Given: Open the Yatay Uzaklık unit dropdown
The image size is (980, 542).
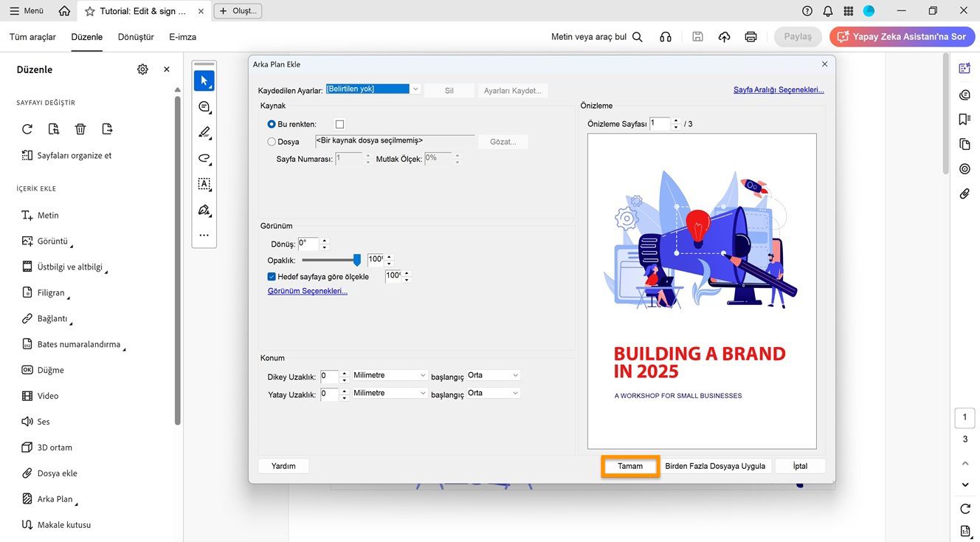Looking at the screenshot, I should [390, 393].
